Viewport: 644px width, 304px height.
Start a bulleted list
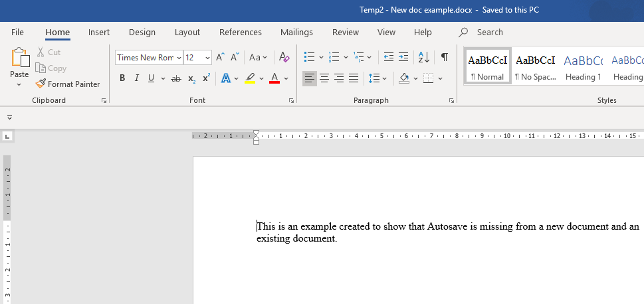pos(309,57)
